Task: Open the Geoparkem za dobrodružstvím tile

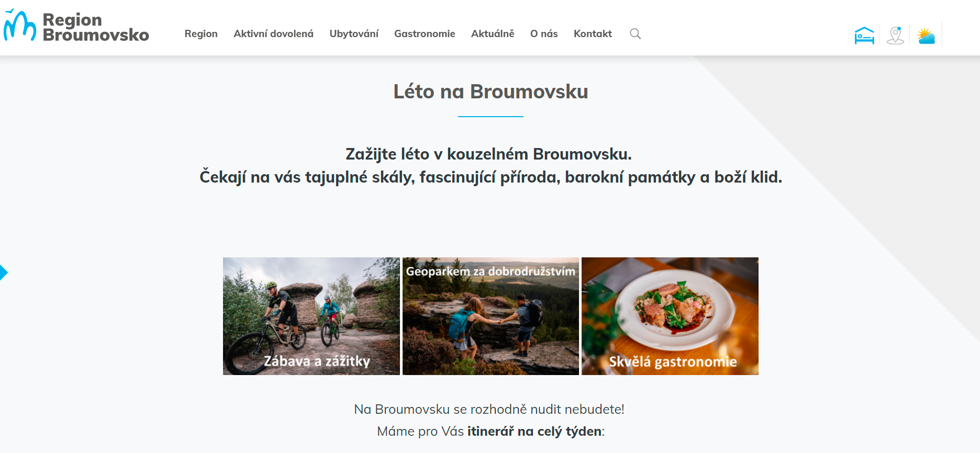Action: pos(491,316)
